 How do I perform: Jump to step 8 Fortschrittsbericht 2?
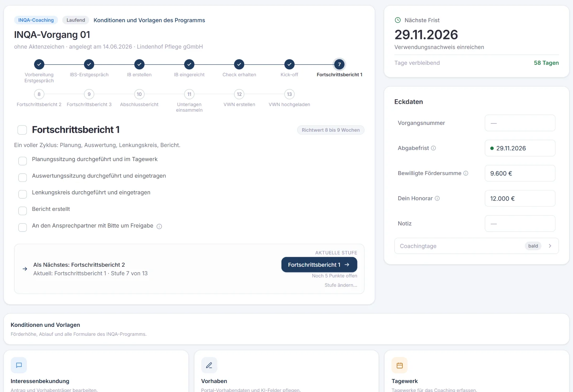click(39, 94)
